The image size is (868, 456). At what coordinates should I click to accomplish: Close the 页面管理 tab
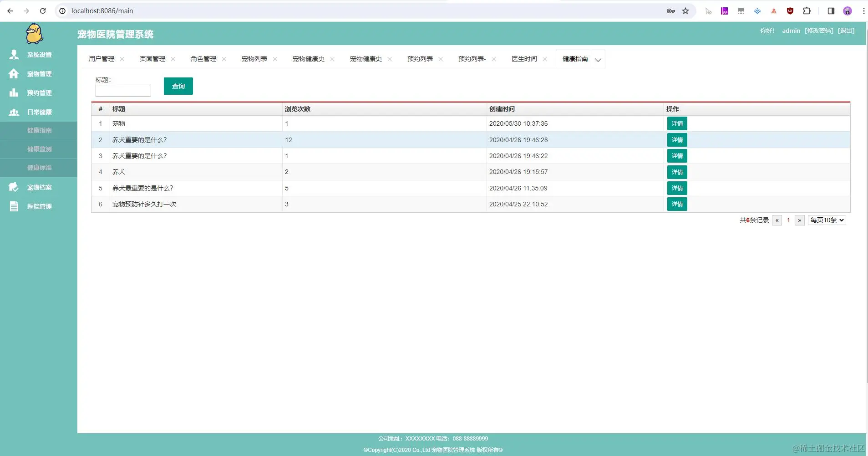click(x=173, y=59)
